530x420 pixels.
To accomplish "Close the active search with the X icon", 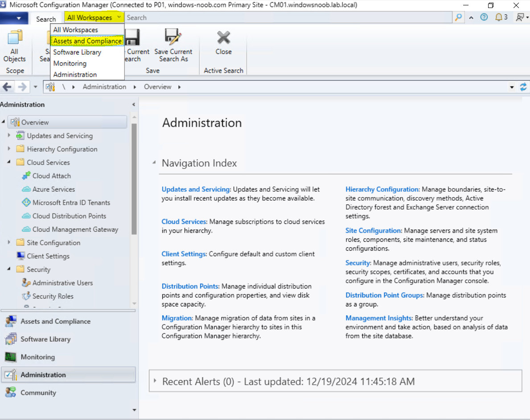I will (223, 37).
